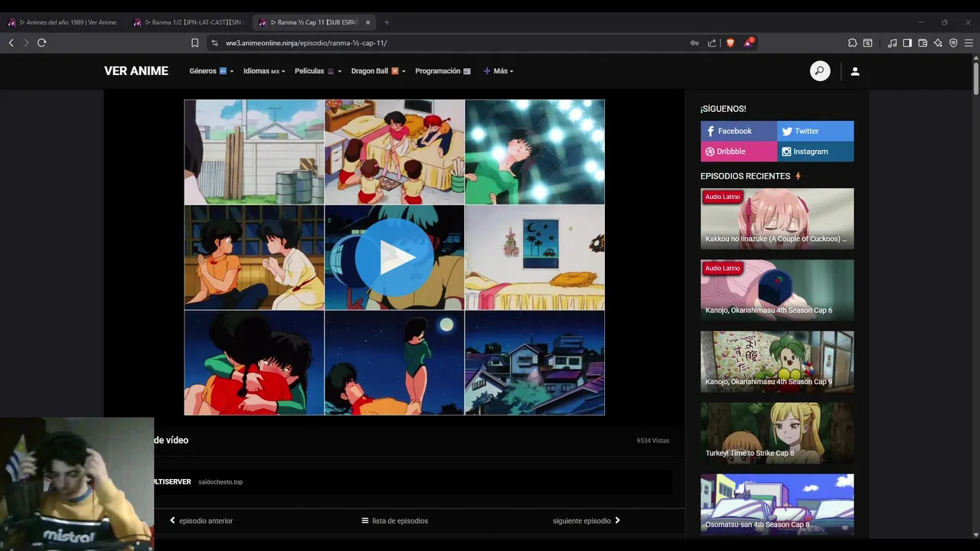Open Kanojo, Okarishimasu 4th Season Cap 9
The height and width of the screenshot is (551, 980).
click(777, 361)
